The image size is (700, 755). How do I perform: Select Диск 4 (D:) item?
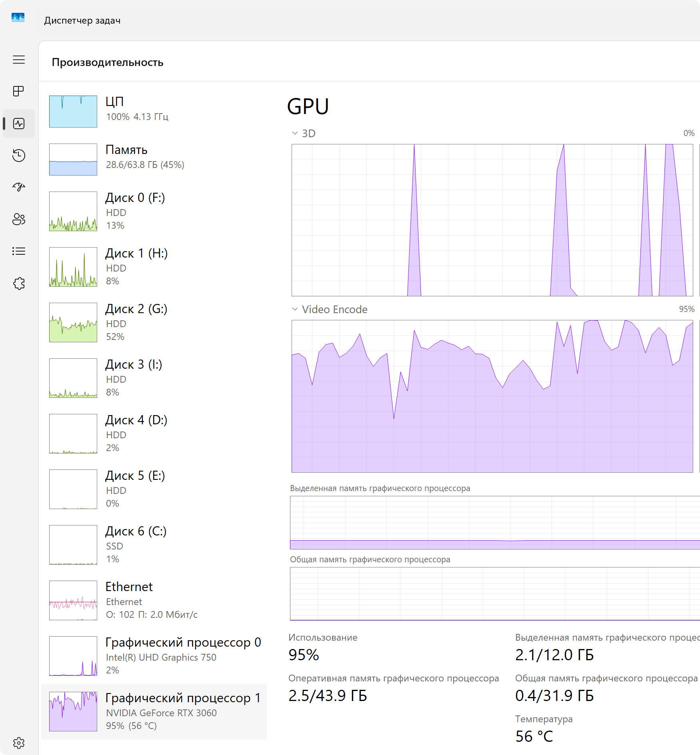point(154,433)
